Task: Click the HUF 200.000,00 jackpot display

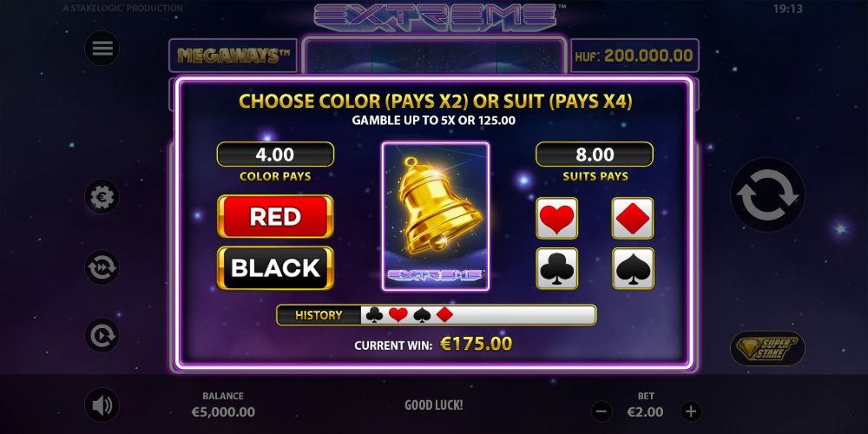Action: click(635, 56)
